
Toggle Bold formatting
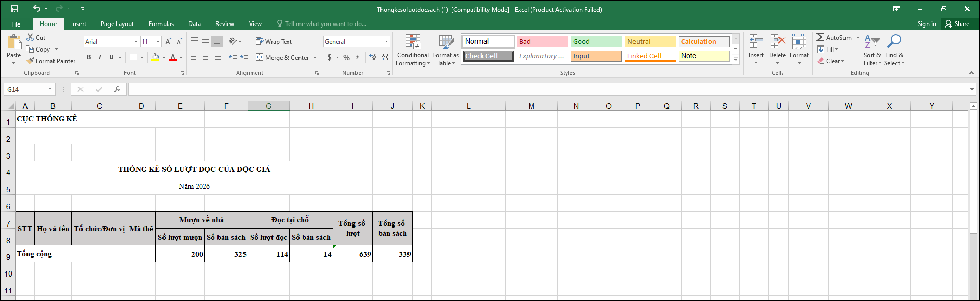[89, 57]
